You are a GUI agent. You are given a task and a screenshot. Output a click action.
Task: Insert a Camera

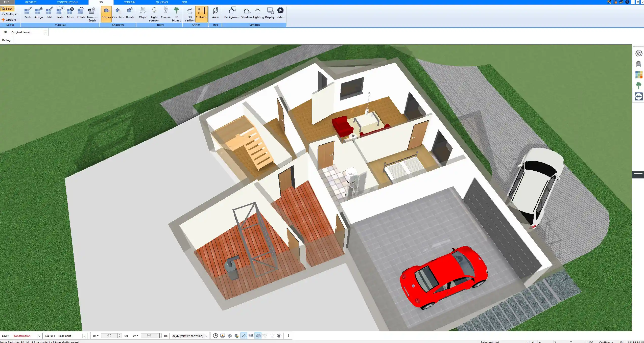165,13
